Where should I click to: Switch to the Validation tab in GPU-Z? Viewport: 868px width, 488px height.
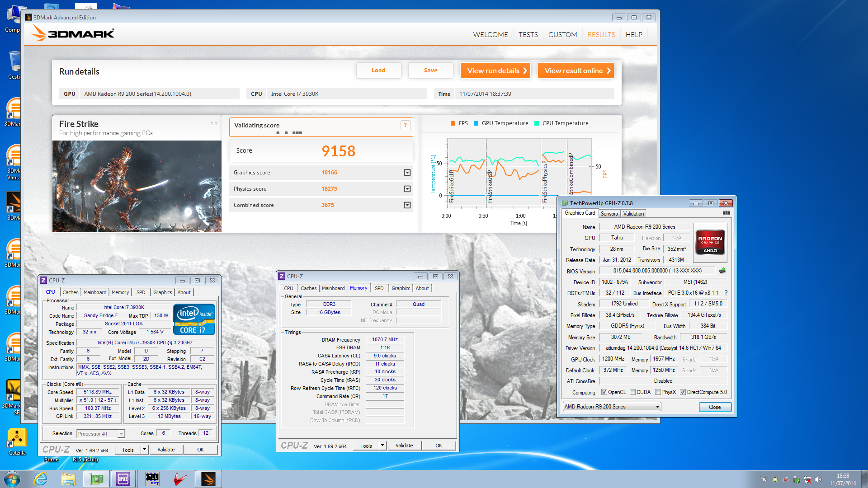[633, 214]
